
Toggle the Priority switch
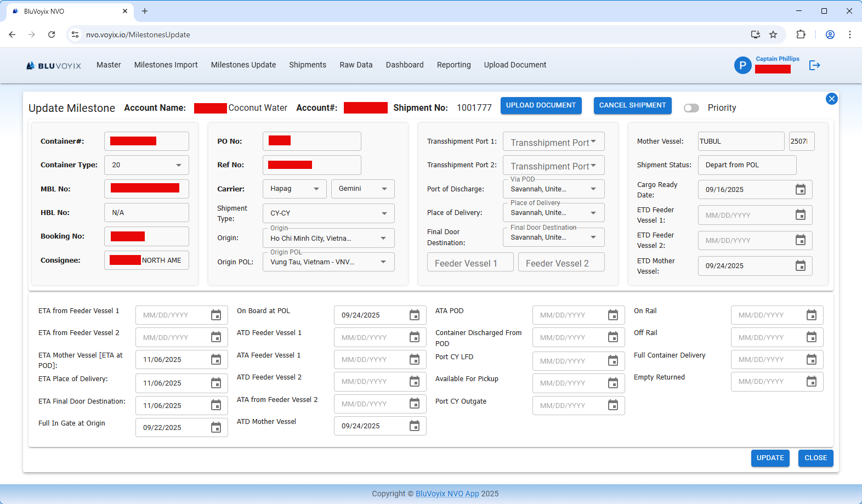[691, 108]
